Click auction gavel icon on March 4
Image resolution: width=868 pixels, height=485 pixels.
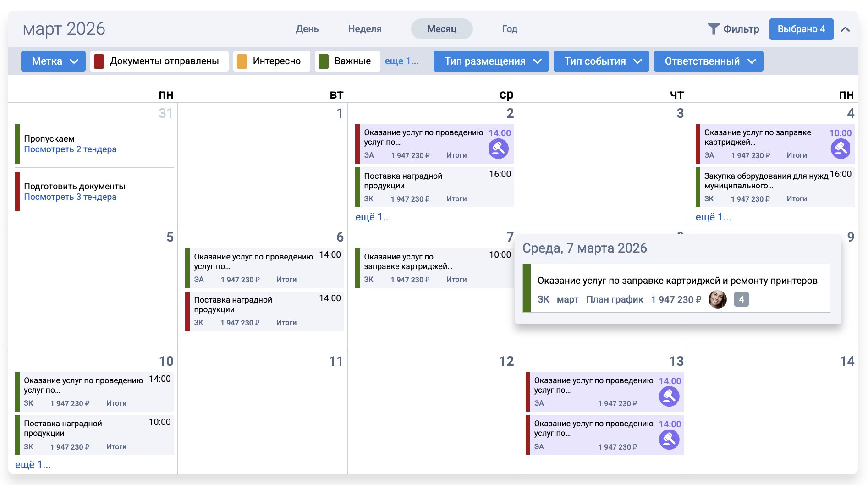point(840,149)
